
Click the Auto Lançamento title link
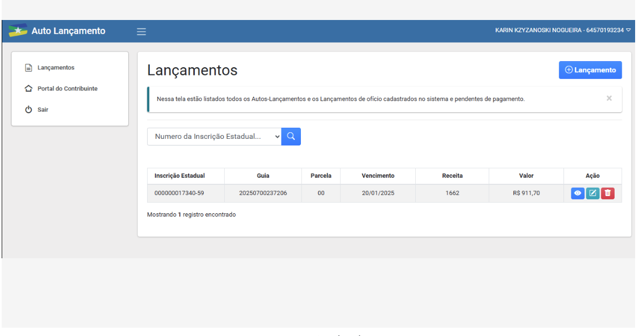pyautogui.click(x=68, y=31)
